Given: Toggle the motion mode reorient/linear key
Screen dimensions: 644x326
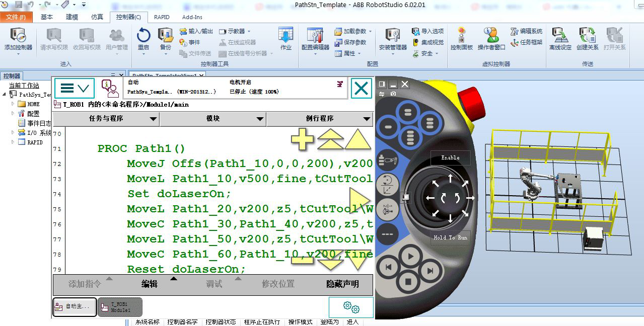Looking at the screenshot, I should 388,185.
